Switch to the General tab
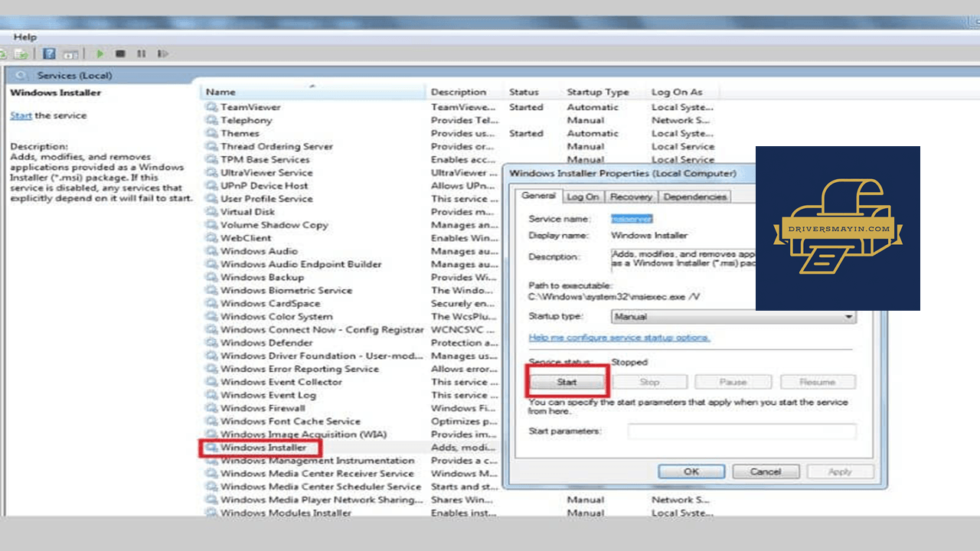980x551 pixels. (x=538, y=196)
